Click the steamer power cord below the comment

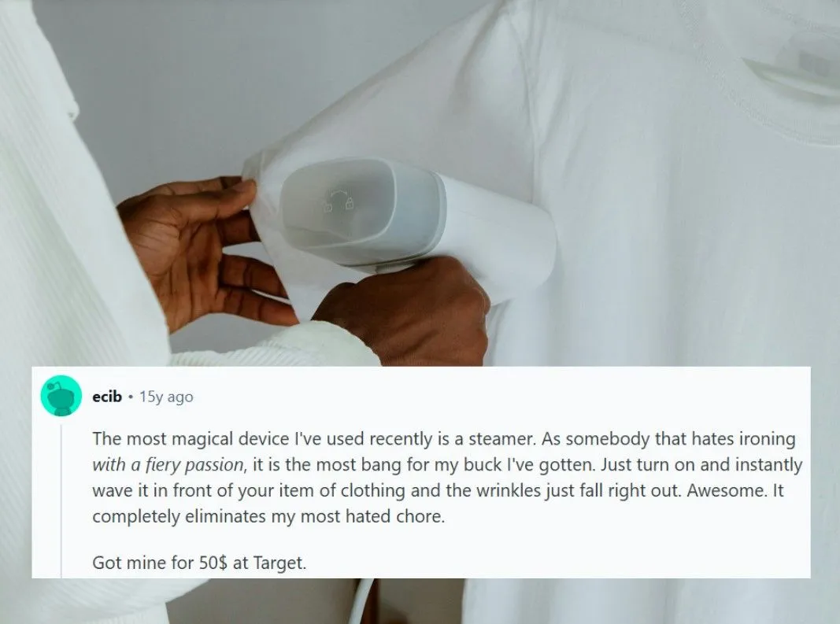[x=366, y=601]
